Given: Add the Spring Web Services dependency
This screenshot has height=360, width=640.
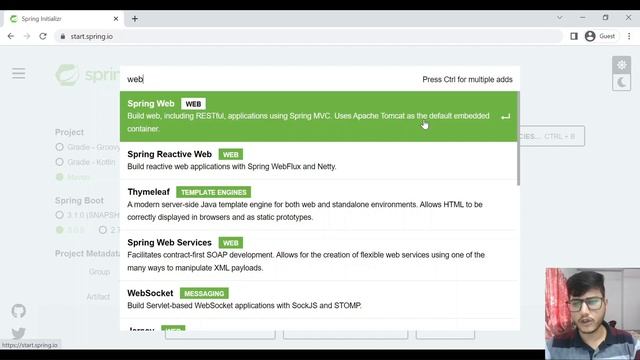Looking at the screenshot, I should pyautogui.click(x=318, y=255).
